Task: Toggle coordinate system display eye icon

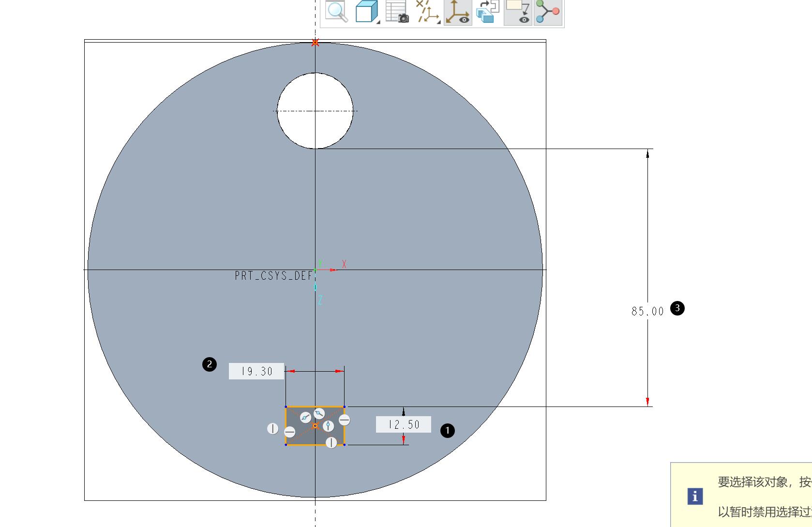Action: [457, 12]
